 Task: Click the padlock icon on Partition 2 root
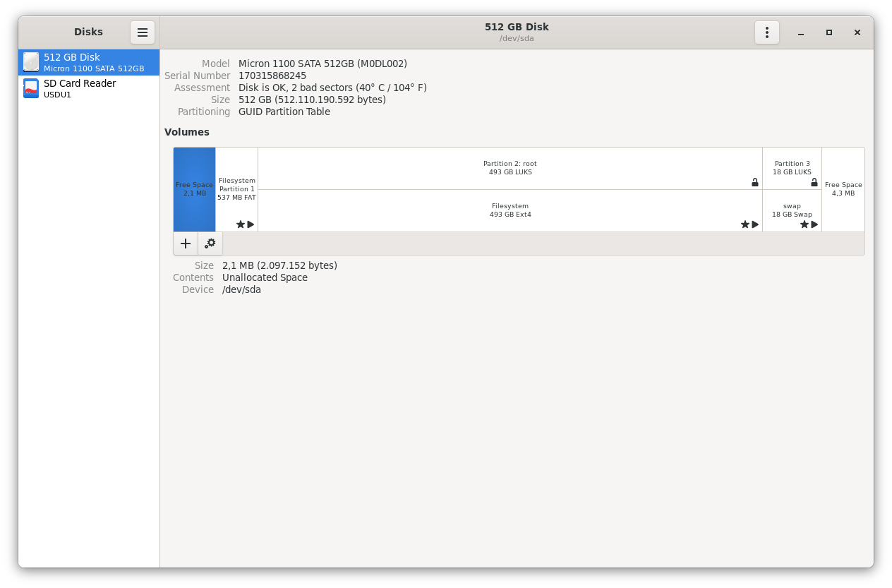(754, 182)
